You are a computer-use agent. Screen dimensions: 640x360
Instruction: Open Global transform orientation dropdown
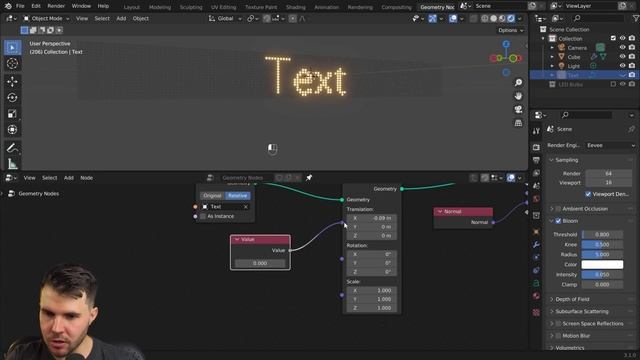point(225,18)
